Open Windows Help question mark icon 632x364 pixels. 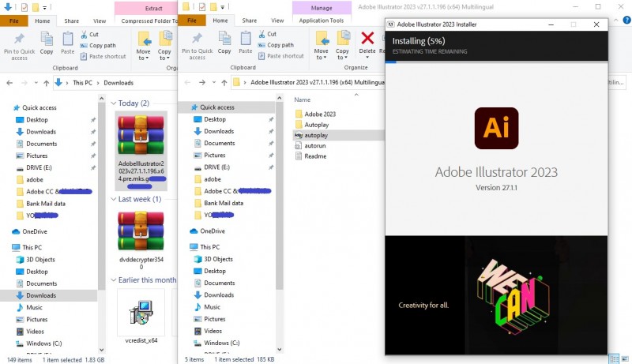coord(626,20)
